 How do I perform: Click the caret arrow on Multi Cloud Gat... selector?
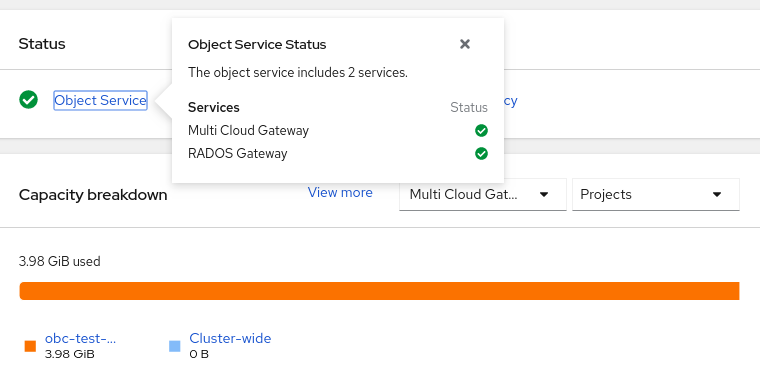point(544,194)
